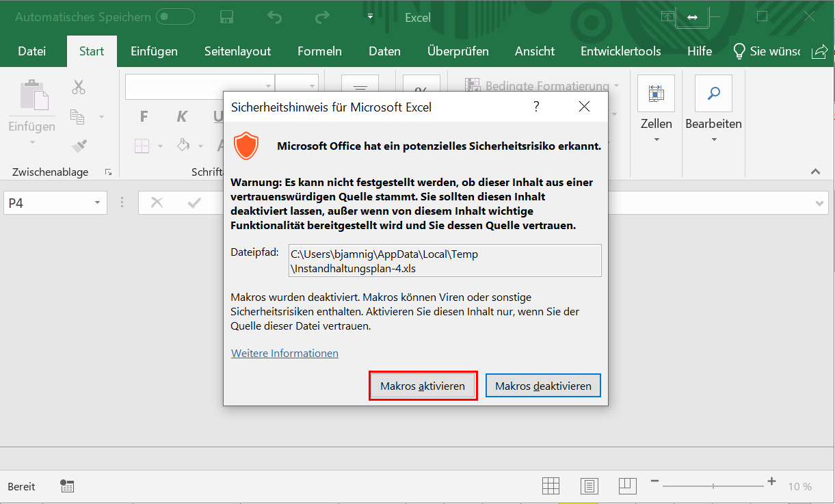This screenshot has height=504, width=835.
Task: Expand the formula bar chevron
Action: [820, 203]
